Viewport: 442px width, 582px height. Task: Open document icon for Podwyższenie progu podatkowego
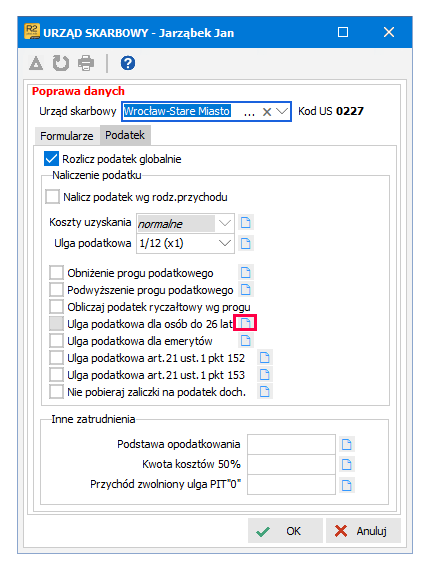tap(246, 290)
